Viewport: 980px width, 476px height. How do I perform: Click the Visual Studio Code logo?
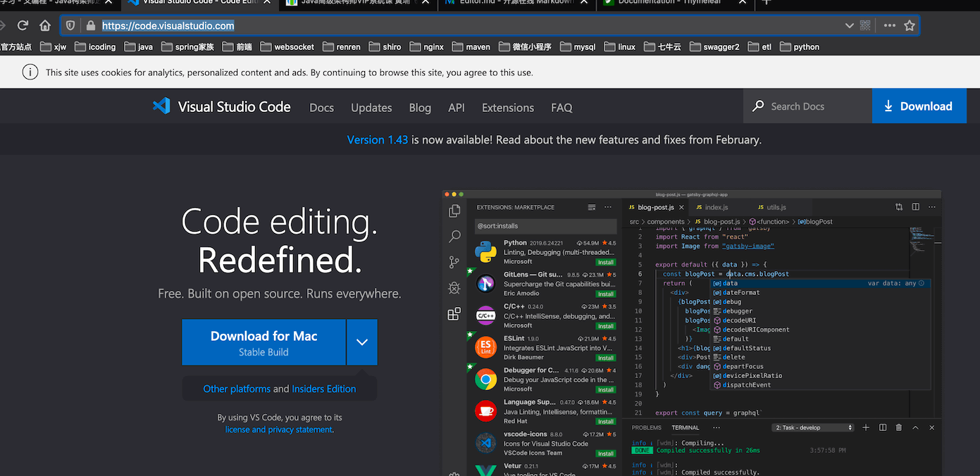221,107
